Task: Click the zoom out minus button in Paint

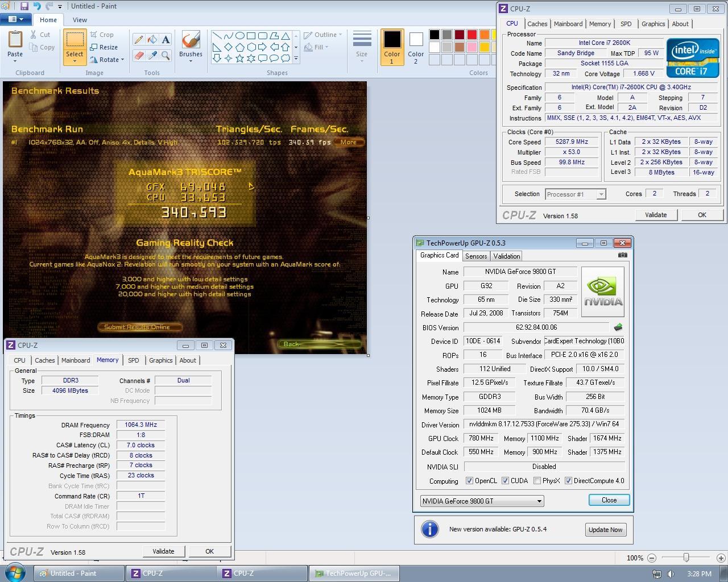Action: click(x=652, y=558)
